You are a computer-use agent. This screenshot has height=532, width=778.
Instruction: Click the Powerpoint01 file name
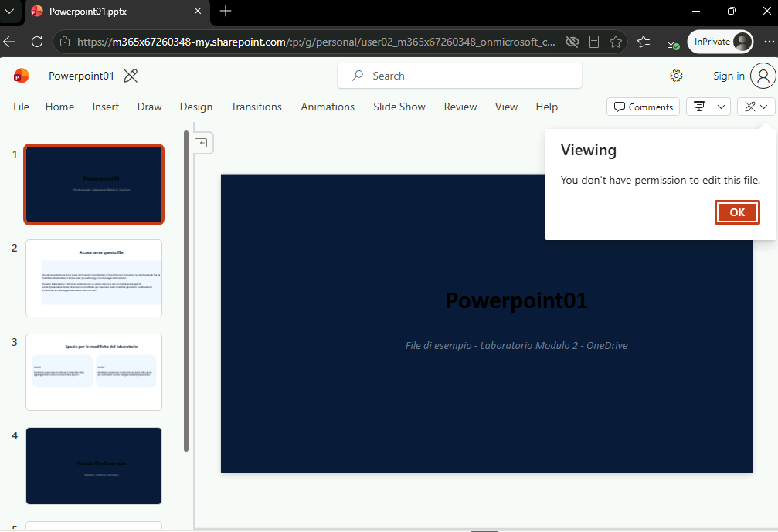[x=81, y=76]
